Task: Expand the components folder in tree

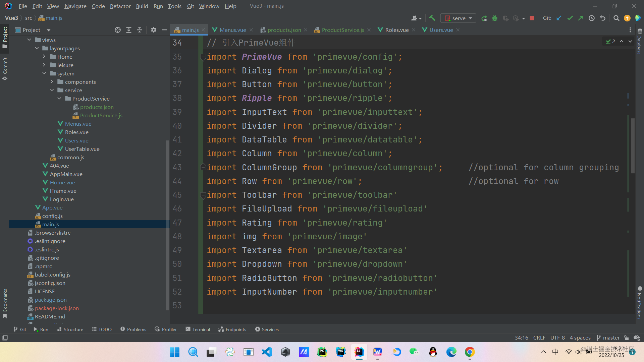Action: (x=52, y=82)
